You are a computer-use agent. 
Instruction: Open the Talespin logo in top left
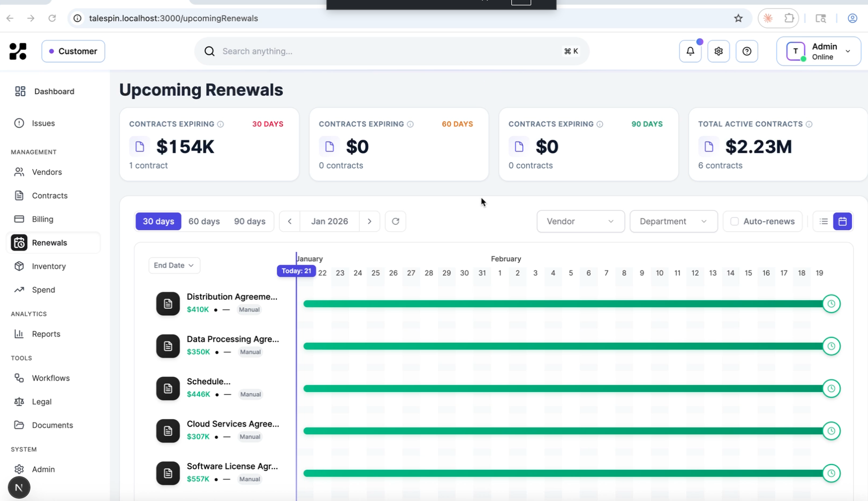tap(18, 51)
